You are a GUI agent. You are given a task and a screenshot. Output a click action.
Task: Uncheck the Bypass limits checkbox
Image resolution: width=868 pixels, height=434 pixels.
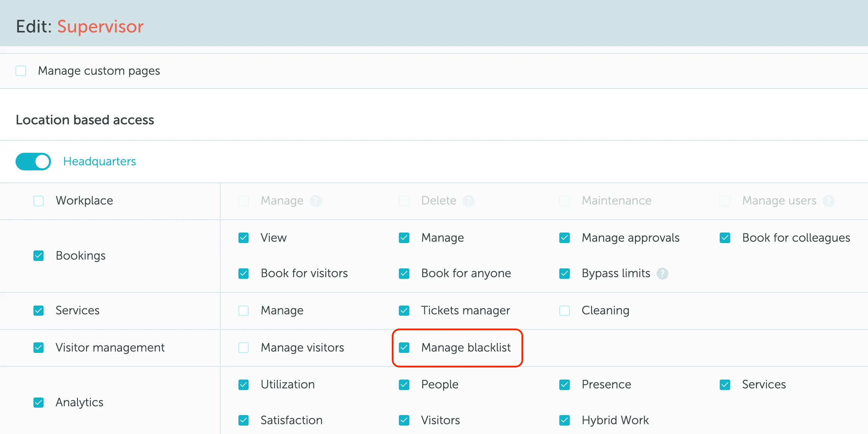coord(564,273)
